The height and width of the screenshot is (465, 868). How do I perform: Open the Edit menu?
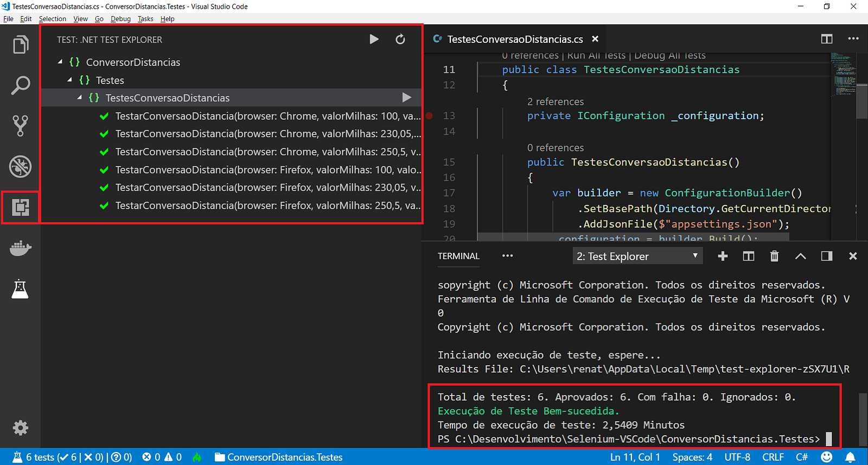pos(26,18)
